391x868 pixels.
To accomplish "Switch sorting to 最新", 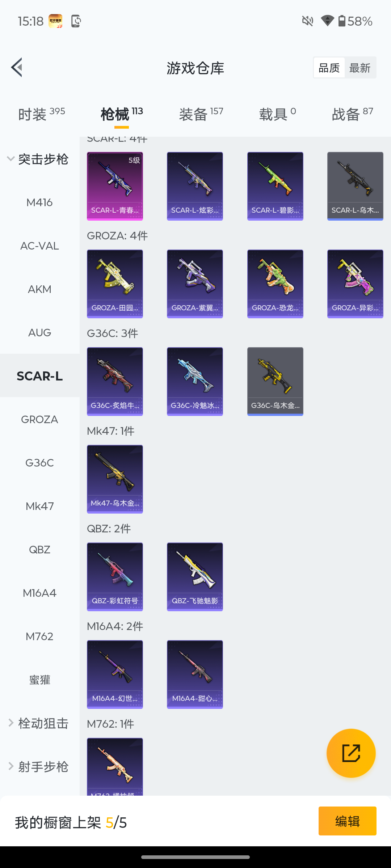I will coord(360,68).
